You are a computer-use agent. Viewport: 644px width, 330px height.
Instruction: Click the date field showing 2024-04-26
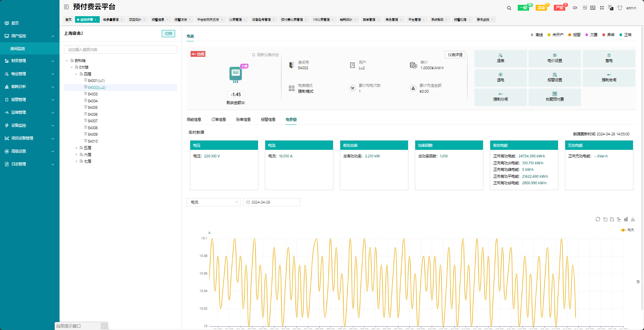click(x=272, y=202)
